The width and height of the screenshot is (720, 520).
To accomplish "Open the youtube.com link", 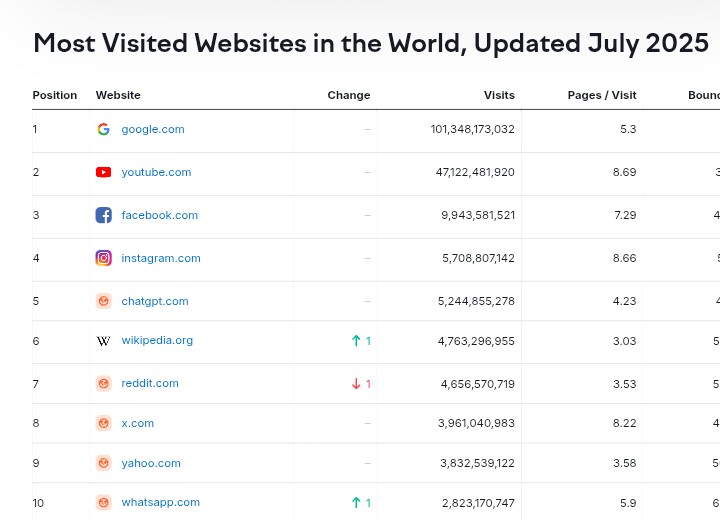I will (156, 172).
